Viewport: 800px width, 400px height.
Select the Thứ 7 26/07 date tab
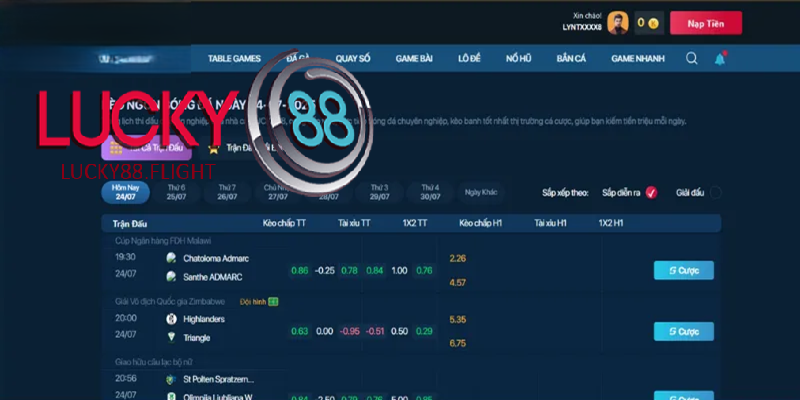227,192
